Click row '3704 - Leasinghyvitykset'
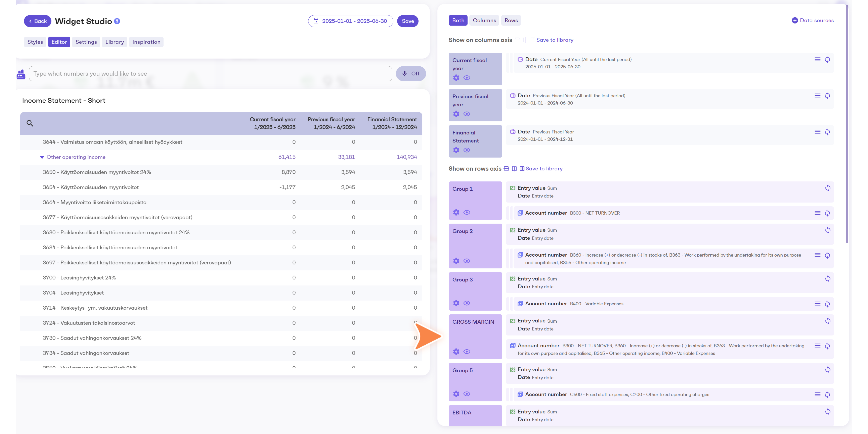 tap(221, 293)
